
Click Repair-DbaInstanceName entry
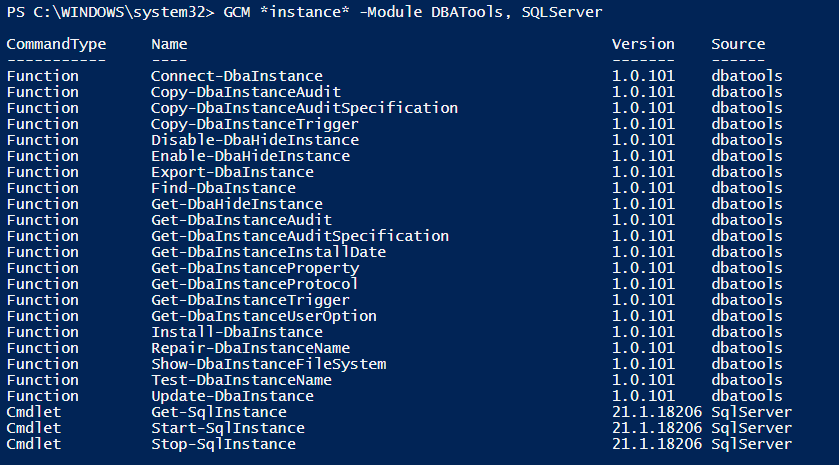tap(250, 349)
